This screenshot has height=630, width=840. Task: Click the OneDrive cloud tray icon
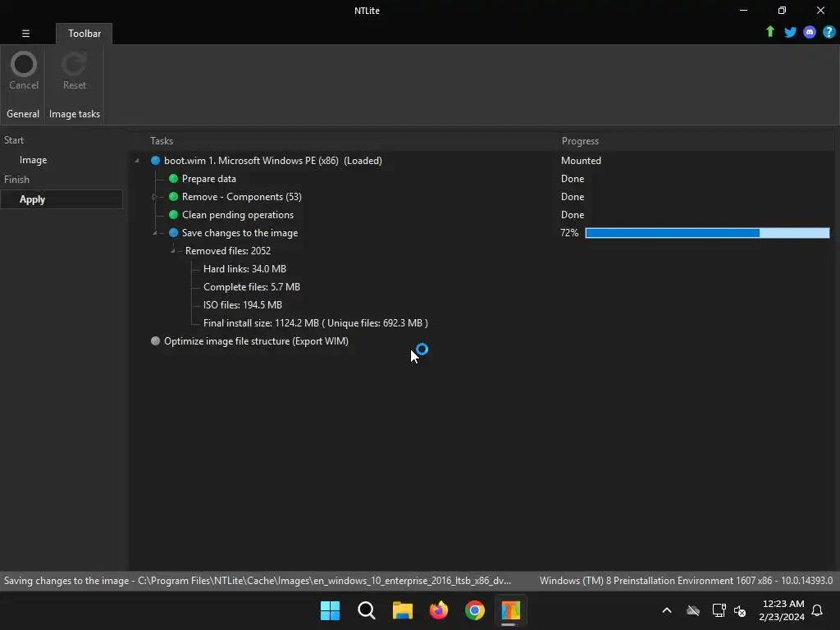[693, 610]
